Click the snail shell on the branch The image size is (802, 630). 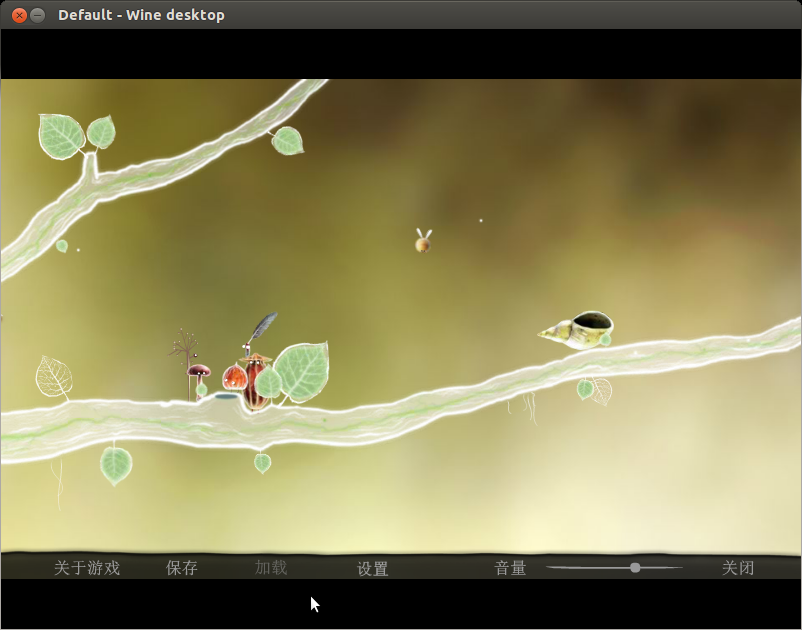576,330
